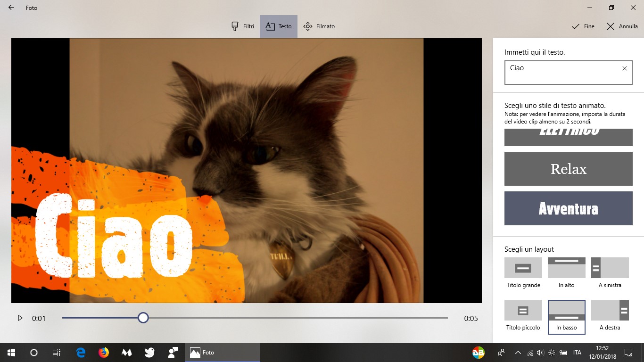Open the Filtri tab
The width and height of the screenshot is (644, 362).
tap(243, 26)
